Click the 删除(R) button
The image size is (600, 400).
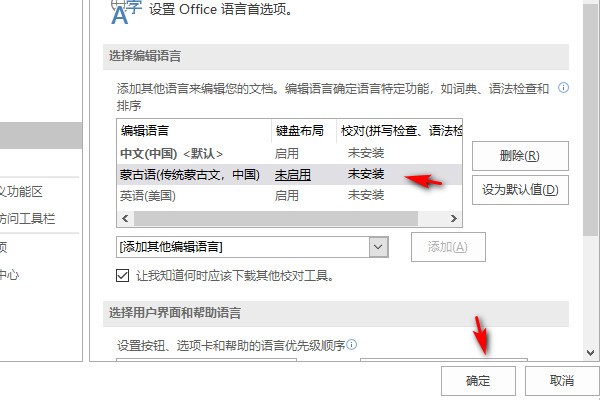(x=520, y=156)
